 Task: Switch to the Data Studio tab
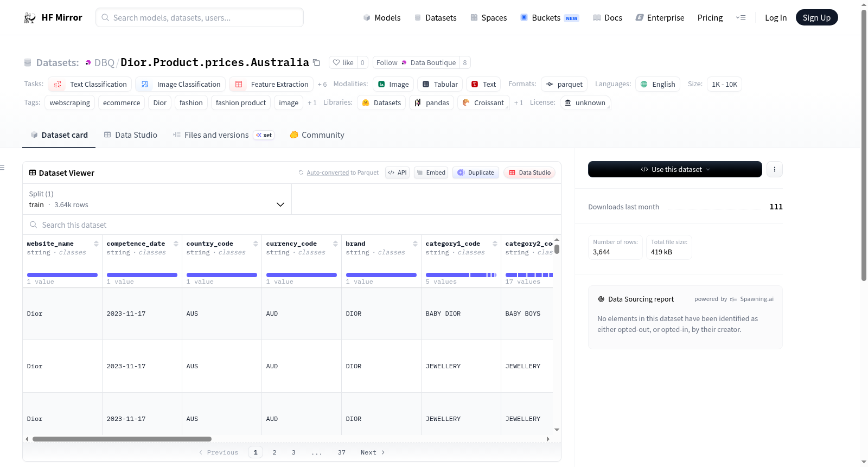point(131,135)
